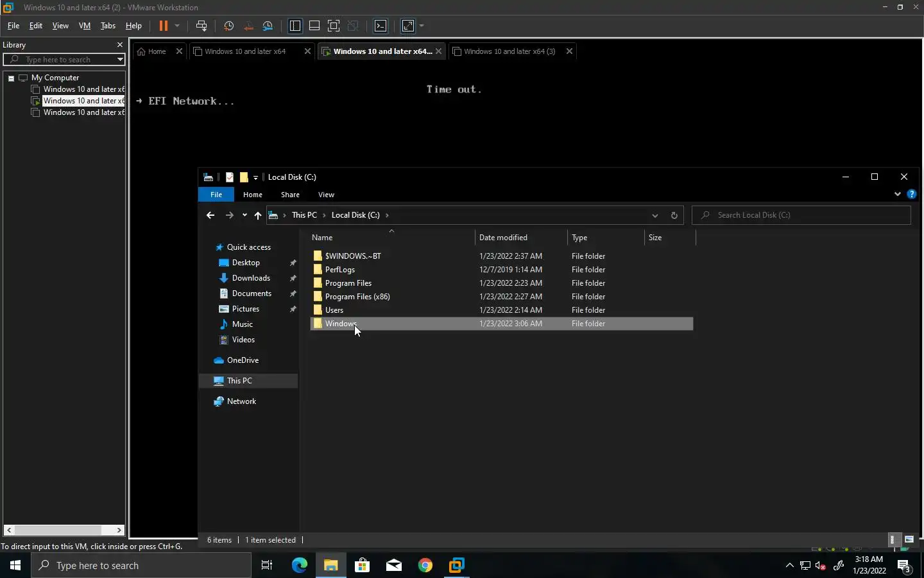Open the VMware View menu
Viewport: 924px width, 578px height.
[60, 26]
